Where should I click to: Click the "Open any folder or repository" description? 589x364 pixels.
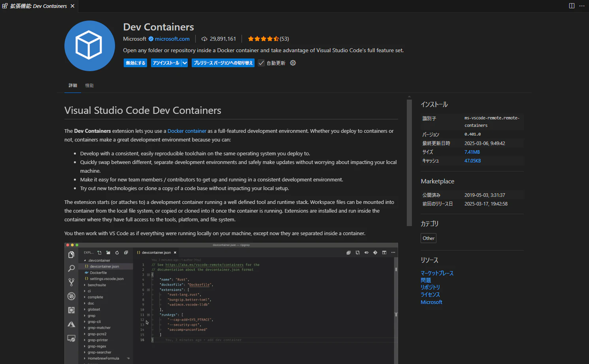pyautogui.click(x=263, y=50)
